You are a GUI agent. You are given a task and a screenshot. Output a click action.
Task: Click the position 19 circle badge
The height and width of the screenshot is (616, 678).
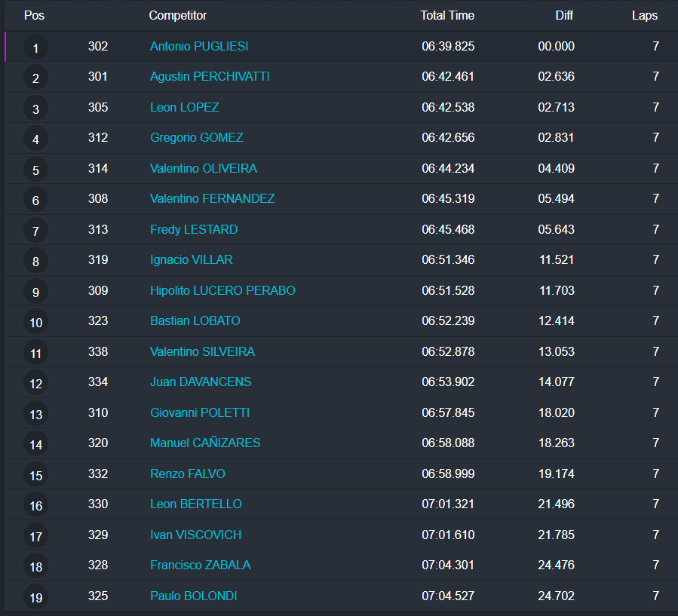click(35, 598)
